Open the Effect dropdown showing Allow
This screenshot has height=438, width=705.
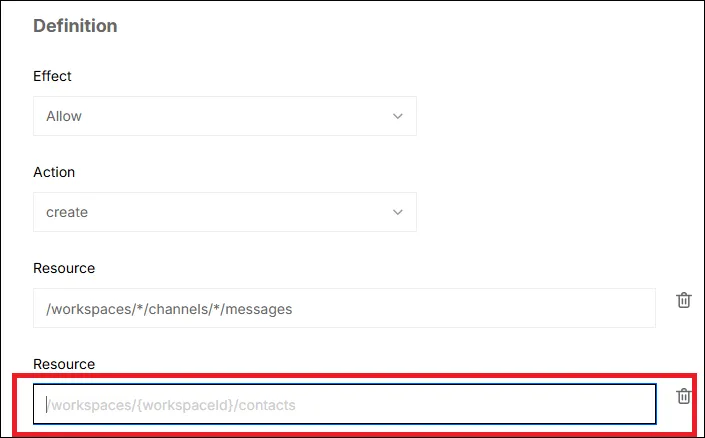[x=225, y=116]
